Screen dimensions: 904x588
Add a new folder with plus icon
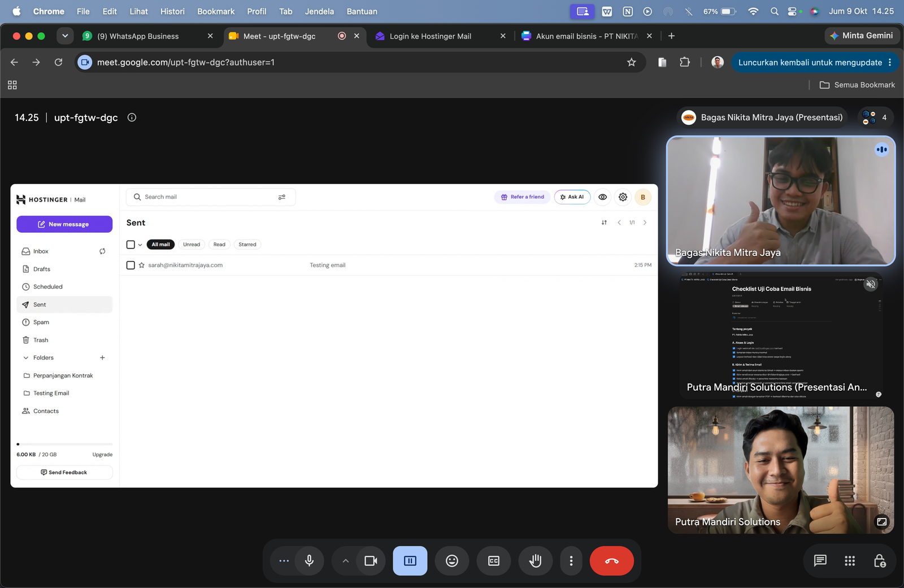[102, 358]
